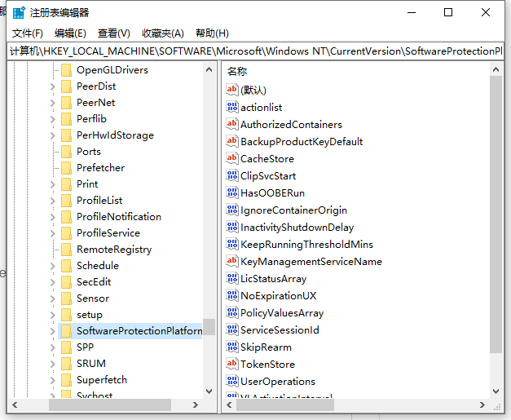Click the folder icon of Ports key

[67, 152]
